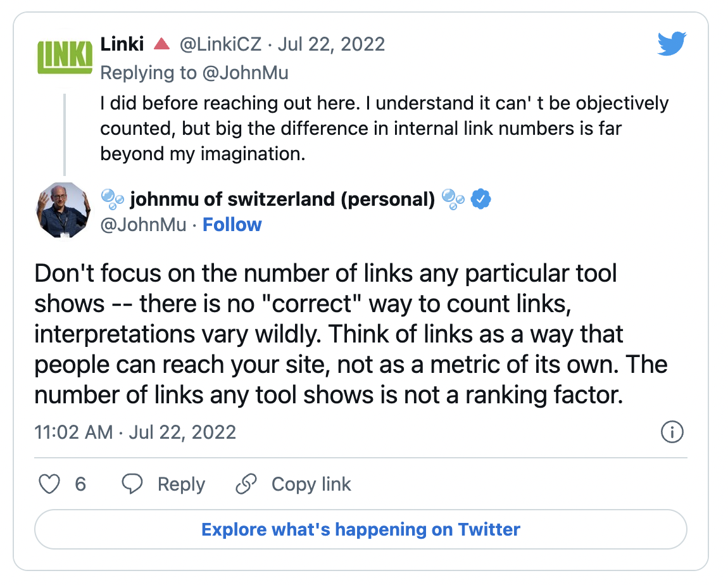Open the 11:02 AM Jul 22, 2022 timestamp
728x585 pixels.
tap(135, 432)
